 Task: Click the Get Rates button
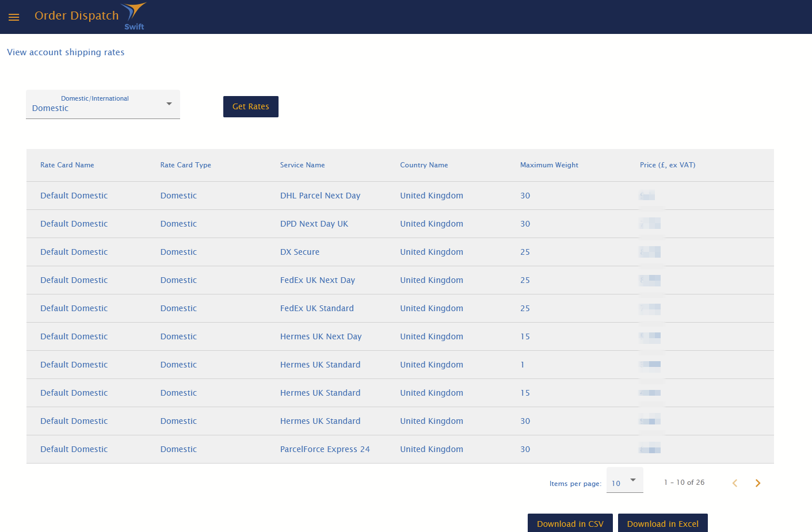[x=251, y=106]
